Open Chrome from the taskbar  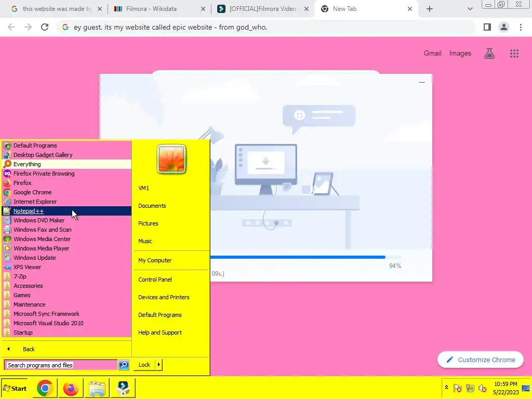[x=45, y=389]
